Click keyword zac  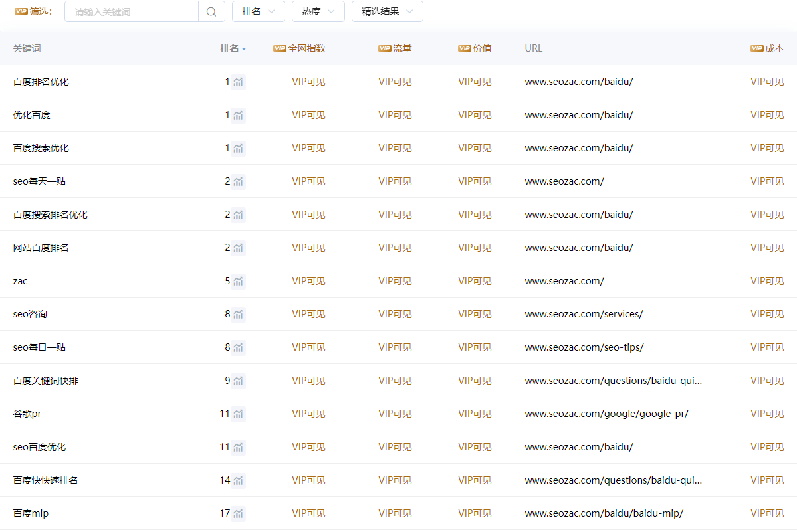click(x=20, y=281)
